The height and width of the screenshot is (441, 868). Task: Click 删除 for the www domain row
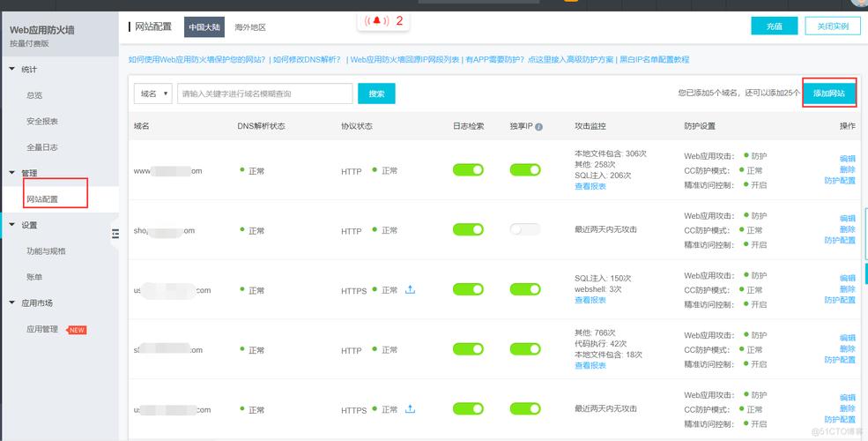pyautogui.click(x=848, y=169)
